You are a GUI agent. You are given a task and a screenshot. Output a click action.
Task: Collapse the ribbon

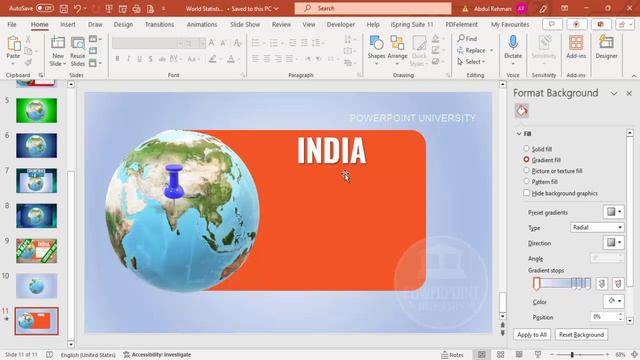tap(633, 76)
